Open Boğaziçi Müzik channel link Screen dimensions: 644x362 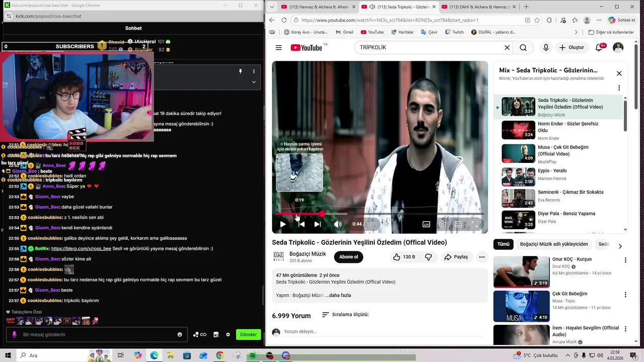click(307, 254)
